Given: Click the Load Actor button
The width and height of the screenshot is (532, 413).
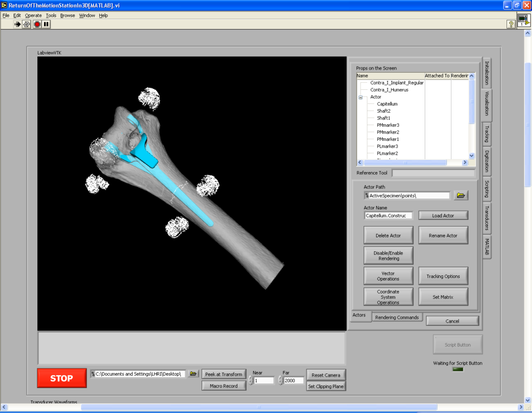Looking at the screenshot, I should click(x=443, y=216).
